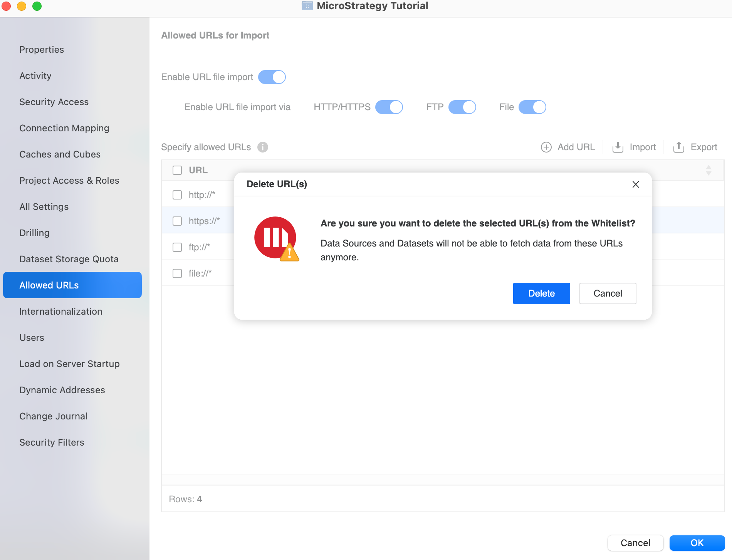Click the blue OK button
This screenshot has height=560, width=732.
click(x=697, y=543)
